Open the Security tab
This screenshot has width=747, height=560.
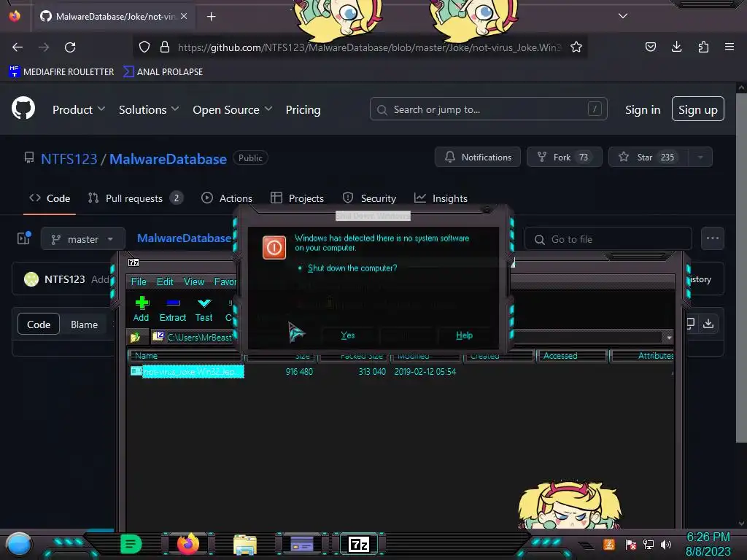369,198
